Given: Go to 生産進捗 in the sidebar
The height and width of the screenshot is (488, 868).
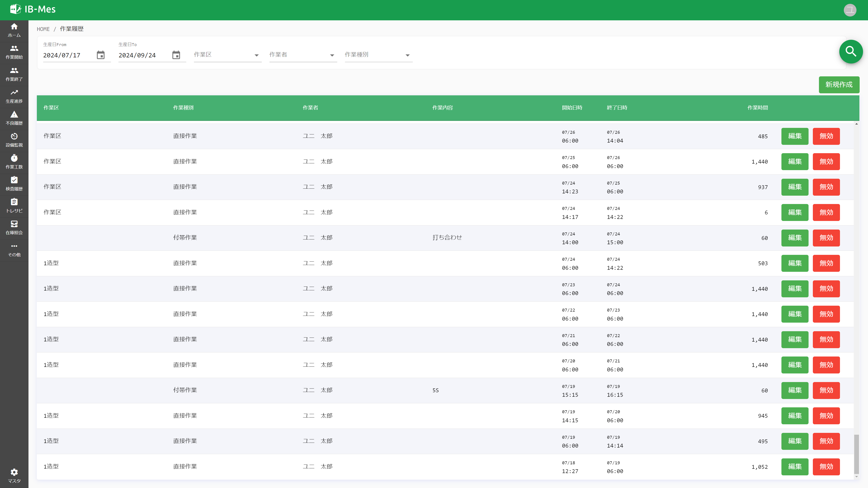Looking at the screenshot, I should click(14, 96).
